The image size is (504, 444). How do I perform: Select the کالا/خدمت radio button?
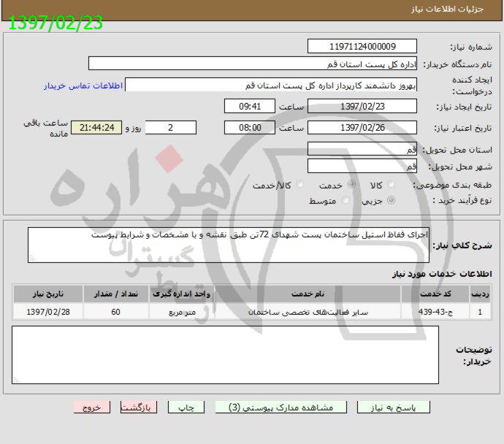tap(300, 185)
